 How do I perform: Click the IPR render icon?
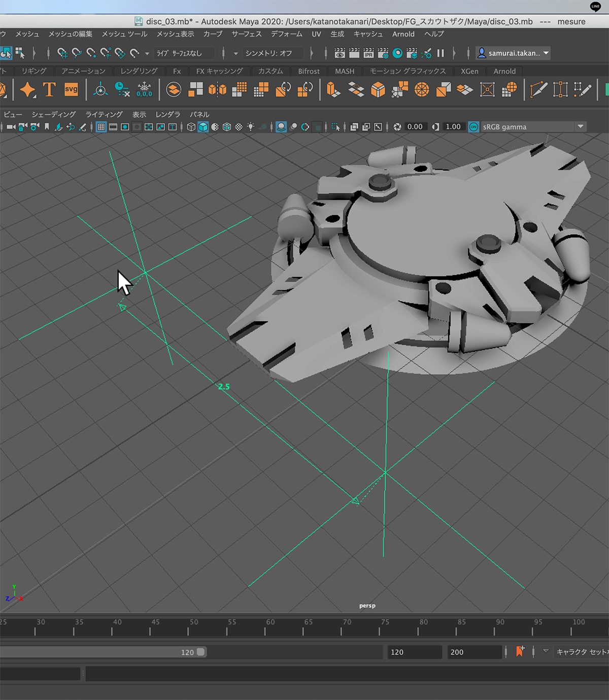pos(368,53)
